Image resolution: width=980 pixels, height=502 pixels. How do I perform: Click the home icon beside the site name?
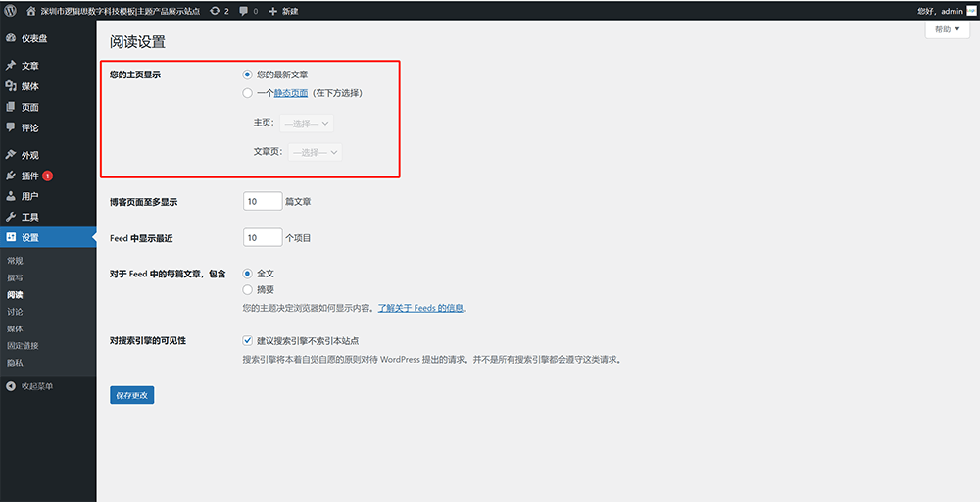point(31,11)
